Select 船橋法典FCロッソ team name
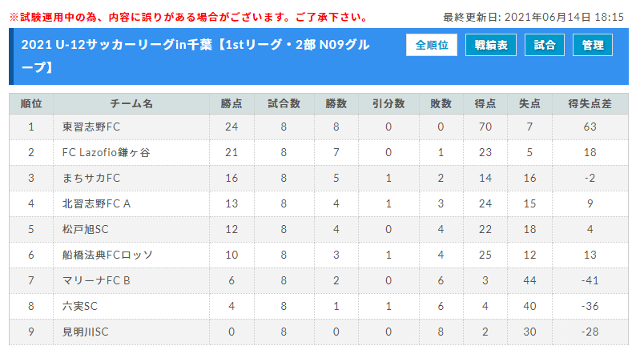Screen dimensions: 644x354 pos(107,255)
